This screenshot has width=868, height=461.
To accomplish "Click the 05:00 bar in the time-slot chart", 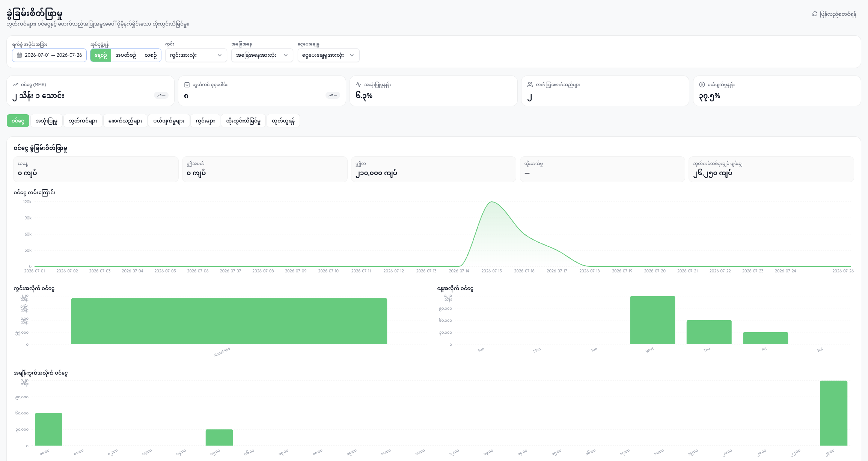I will 219,437.
